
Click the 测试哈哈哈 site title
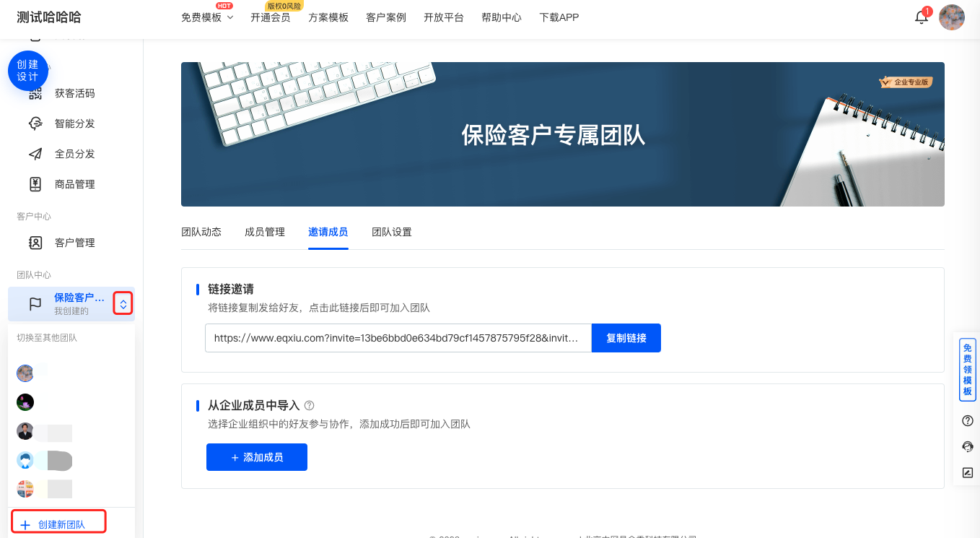49,17
